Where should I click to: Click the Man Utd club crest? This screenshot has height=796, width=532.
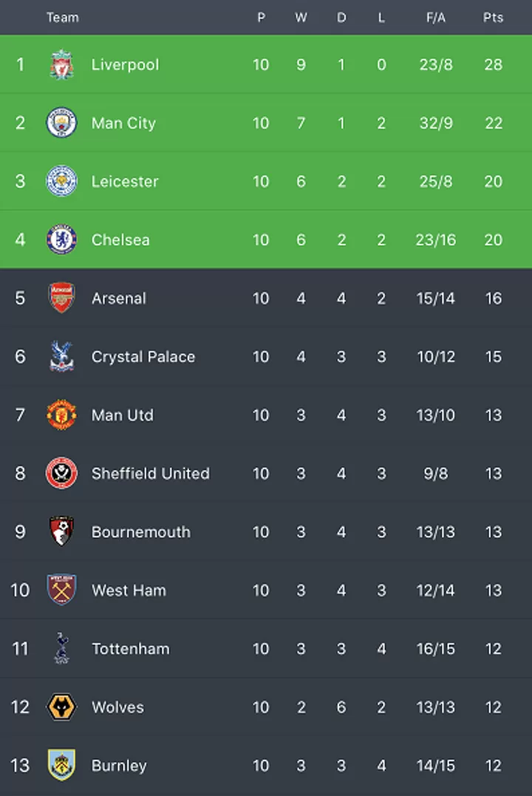pos(61,415)
